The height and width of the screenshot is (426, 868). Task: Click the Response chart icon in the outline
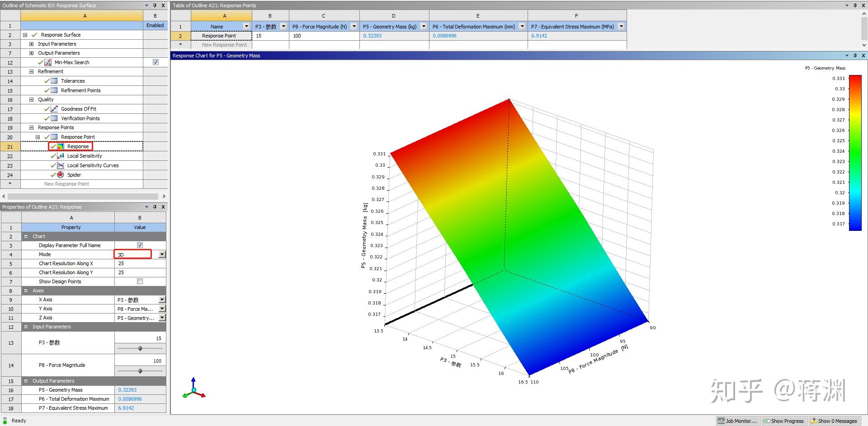pyautogui.click(x=60, y=146)
